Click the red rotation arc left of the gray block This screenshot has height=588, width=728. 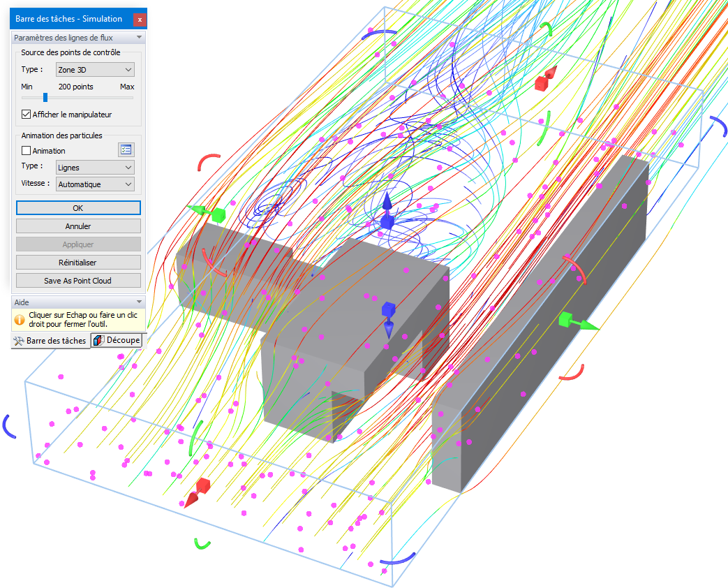[x=209, y=162]
